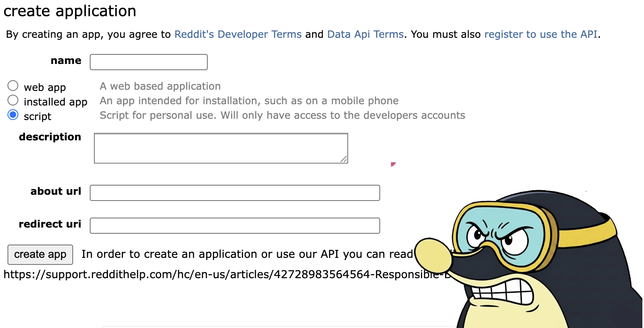Click inside the name input field

148,62
